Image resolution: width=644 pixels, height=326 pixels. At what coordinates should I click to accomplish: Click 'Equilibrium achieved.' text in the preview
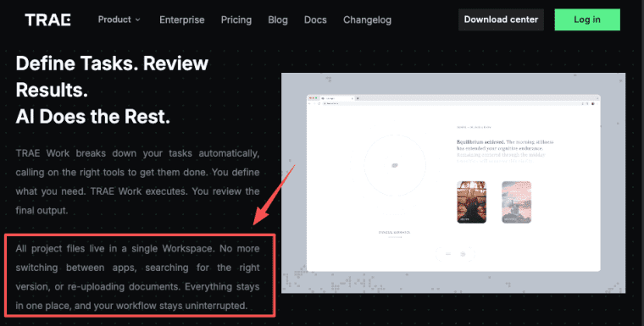tap(480, 142)
